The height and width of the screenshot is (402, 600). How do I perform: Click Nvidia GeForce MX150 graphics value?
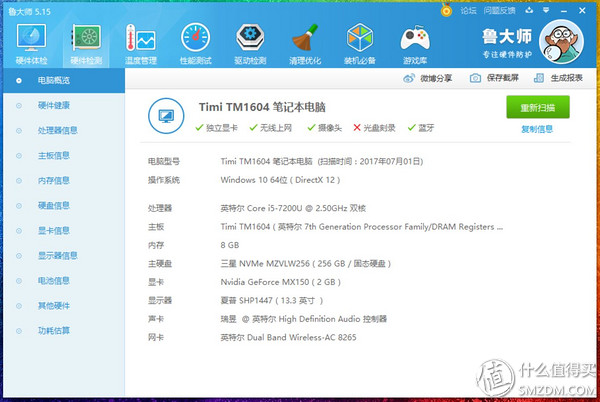coord(280,282)
